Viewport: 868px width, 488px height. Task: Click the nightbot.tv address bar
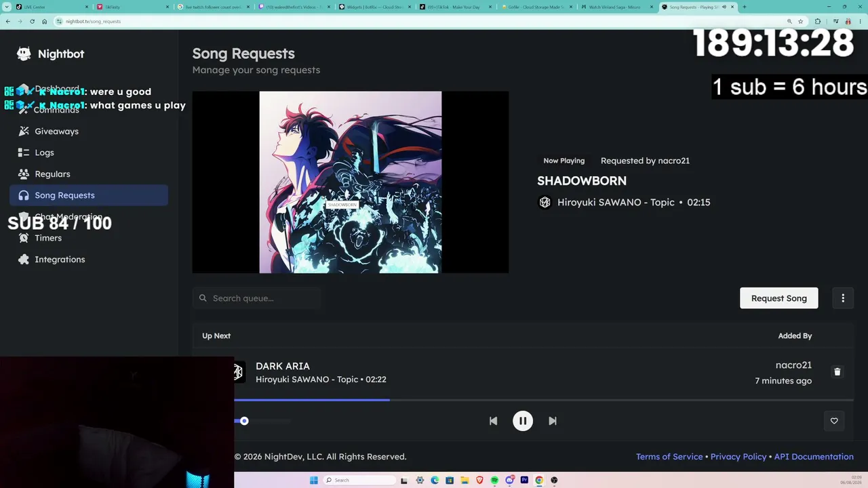(417, 21)
